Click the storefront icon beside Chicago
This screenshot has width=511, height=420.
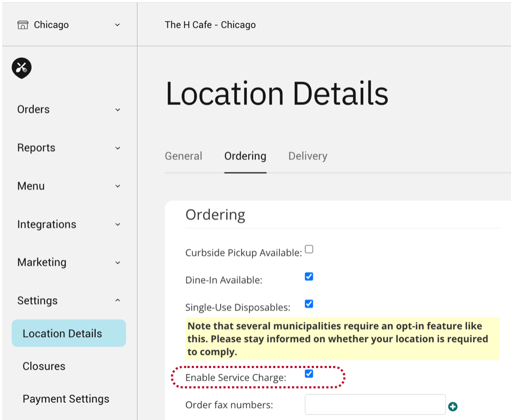coord(22,25)
